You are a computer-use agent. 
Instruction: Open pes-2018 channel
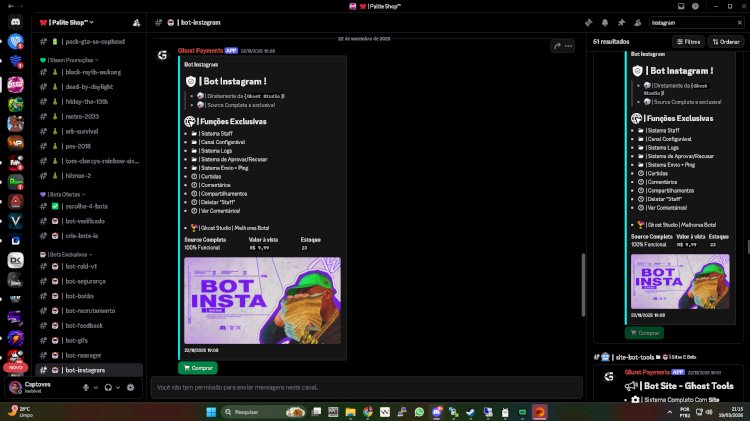[x=89, y=146]
